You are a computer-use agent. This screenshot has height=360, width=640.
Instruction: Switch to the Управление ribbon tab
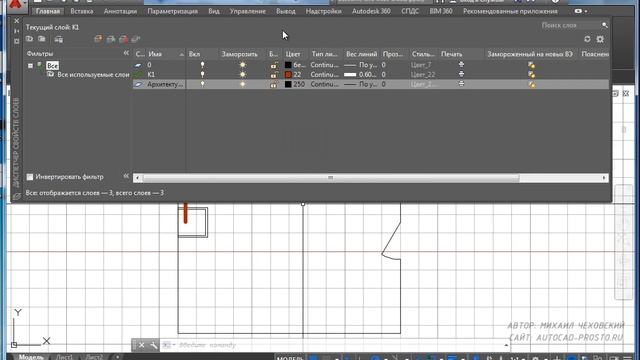[248, 11]
